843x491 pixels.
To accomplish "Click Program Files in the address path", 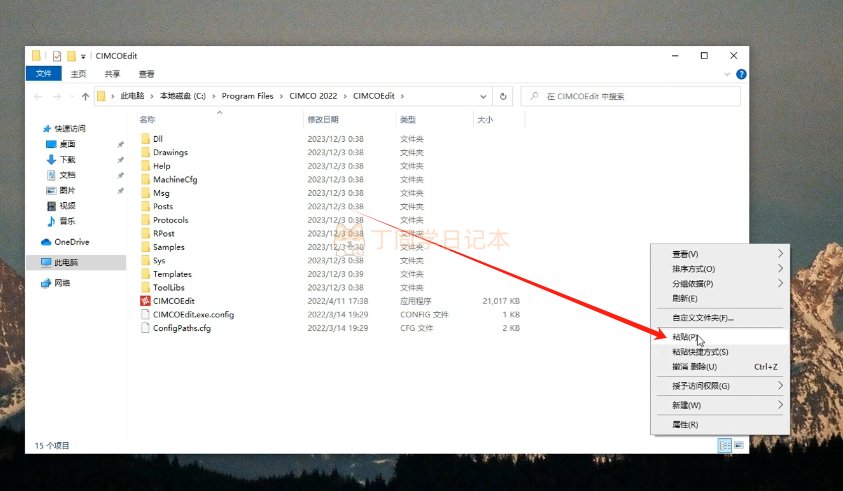I will click(247, 96).
